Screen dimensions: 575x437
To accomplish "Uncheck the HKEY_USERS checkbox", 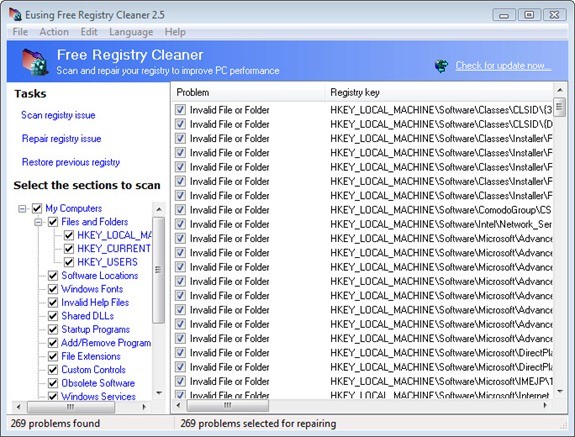I will (x=69, y=262).
